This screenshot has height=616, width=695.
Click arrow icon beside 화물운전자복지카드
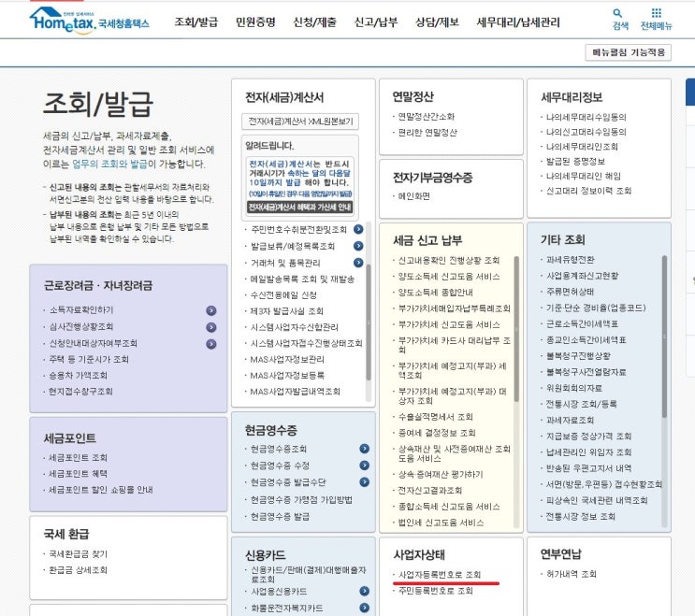(365, 608)
